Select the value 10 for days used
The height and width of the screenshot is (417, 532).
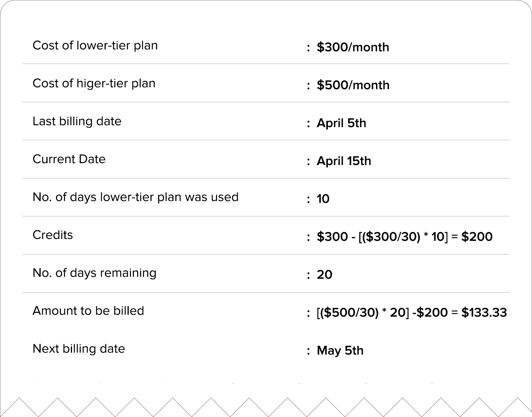coord(323,199)
